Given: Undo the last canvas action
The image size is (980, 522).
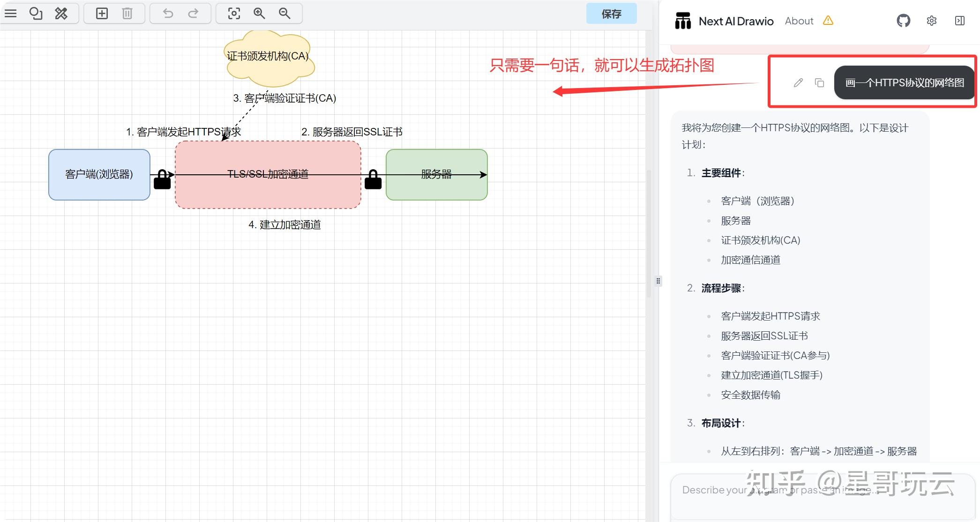Looking at the screenshot, I should (167, 13).
